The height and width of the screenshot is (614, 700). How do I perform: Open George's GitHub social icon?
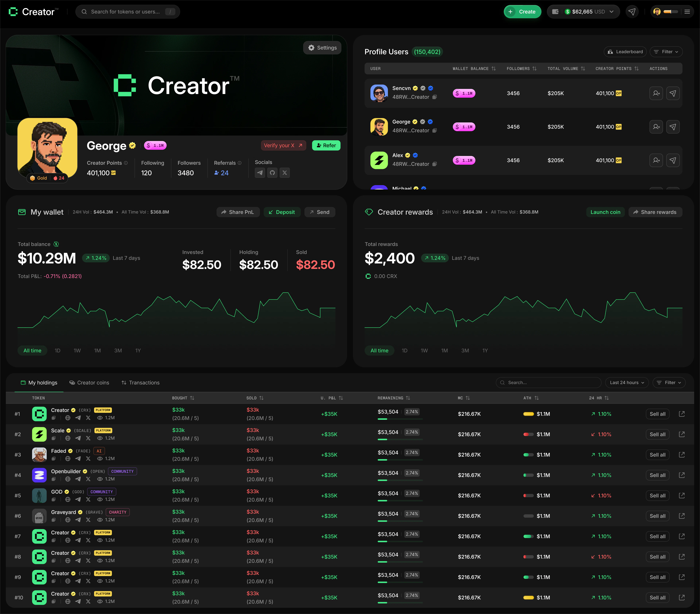(272, 173)
